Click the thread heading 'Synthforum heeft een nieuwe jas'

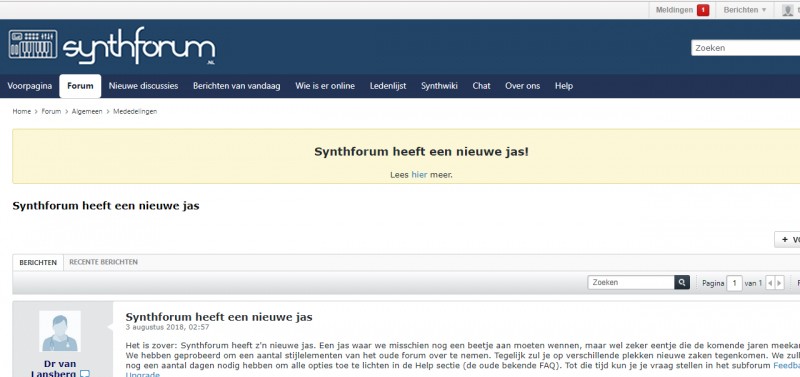pyautogui.click(x=106, y=206)
